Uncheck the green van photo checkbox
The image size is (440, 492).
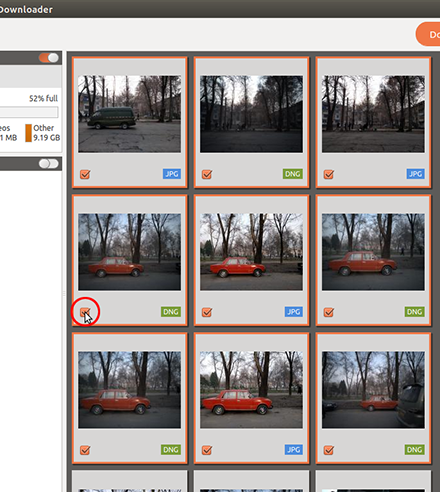click(x=85, y=174)
